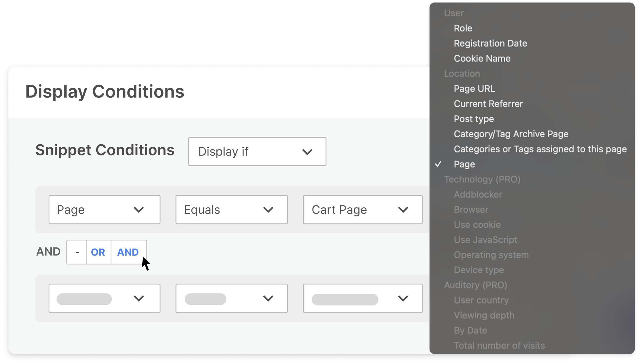Open the empty third dropdown in second row

(x=362, y=298)
